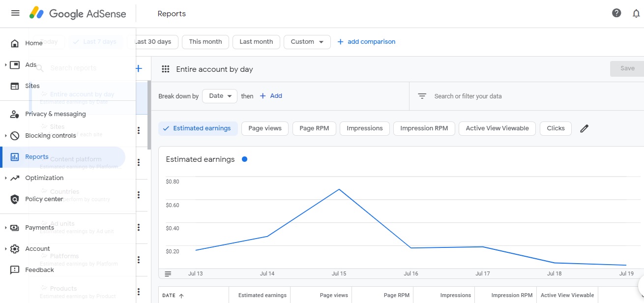644x303 pixels.
Task: Expand the Account section arrow
Action: [6, 249]
